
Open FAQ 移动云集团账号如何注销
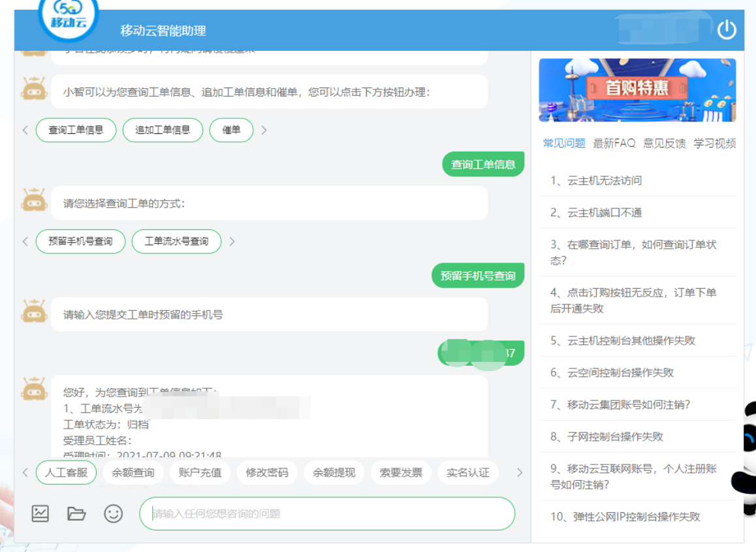(620, 404)
